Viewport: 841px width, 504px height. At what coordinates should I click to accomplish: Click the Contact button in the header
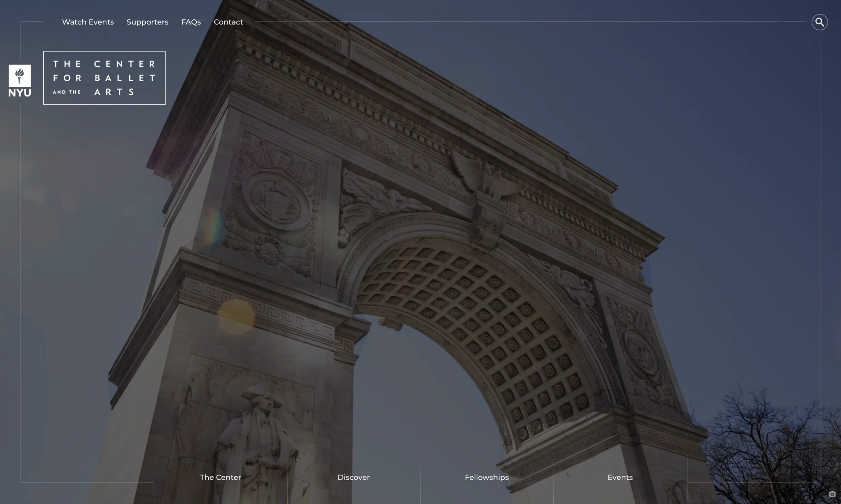tap(228, 22)
